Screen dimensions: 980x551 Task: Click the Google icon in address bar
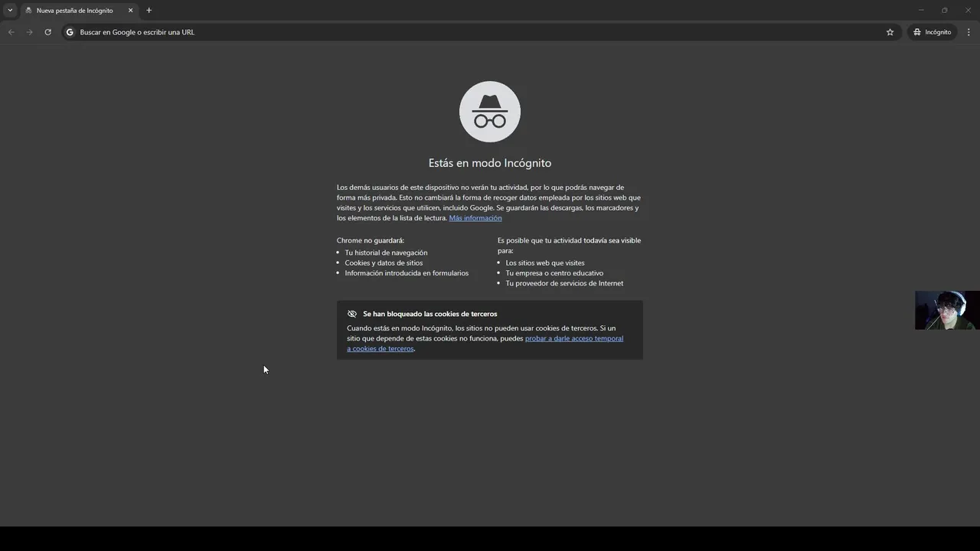tap(70, 32)
